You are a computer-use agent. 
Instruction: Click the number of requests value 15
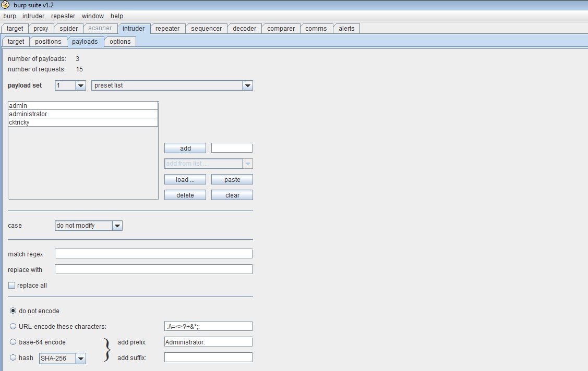click(79, 69)
